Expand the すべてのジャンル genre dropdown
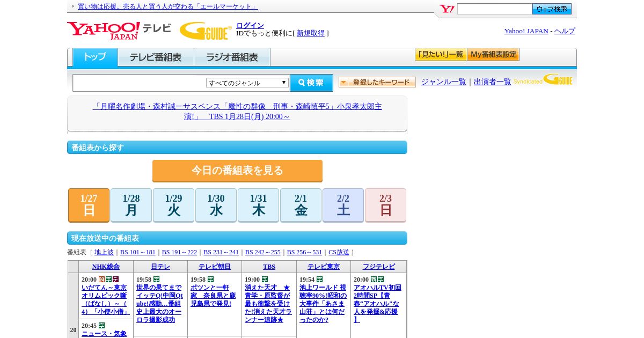Viewport: 644px width, 338px height. point(247,83)
